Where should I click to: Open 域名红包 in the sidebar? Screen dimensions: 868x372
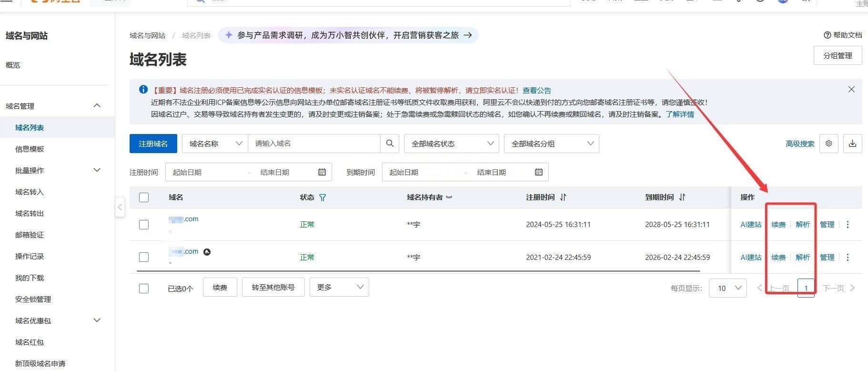pos(30,342)
